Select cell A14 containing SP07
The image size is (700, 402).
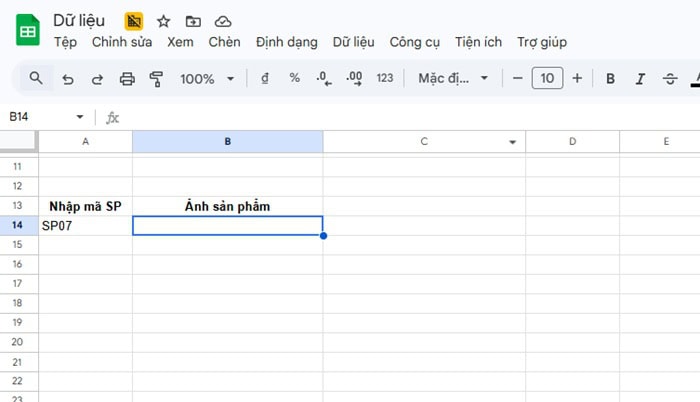point(85,226)
